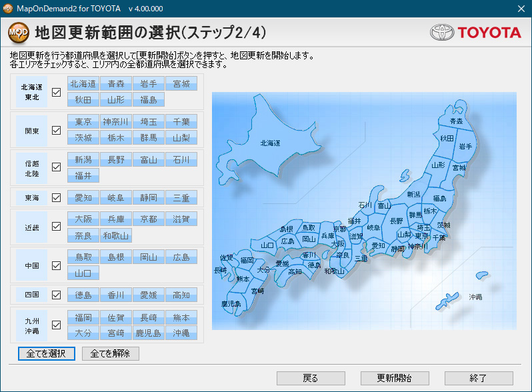Start the update with 更新開始 button
The image size is (532, 392).
coord(395,378)
